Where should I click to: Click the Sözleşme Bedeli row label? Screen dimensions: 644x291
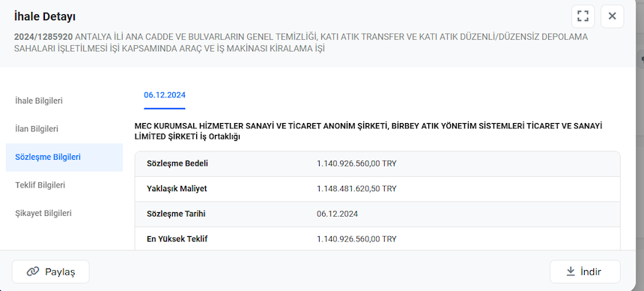coord(177,163)
